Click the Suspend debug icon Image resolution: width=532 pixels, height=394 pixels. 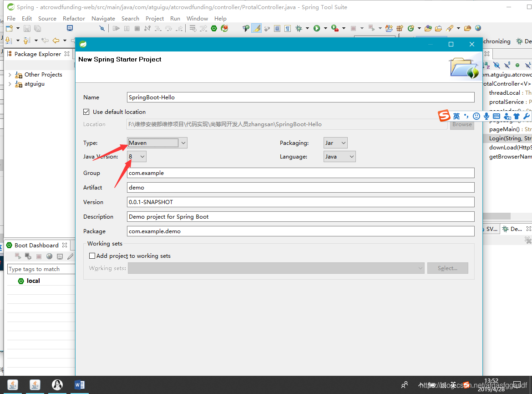127,28
